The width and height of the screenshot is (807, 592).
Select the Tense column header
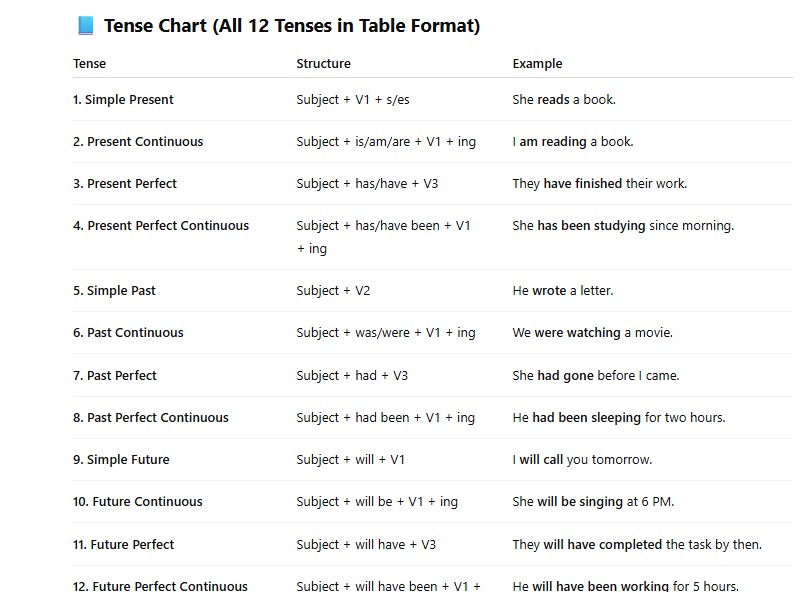tap(90, 63)
